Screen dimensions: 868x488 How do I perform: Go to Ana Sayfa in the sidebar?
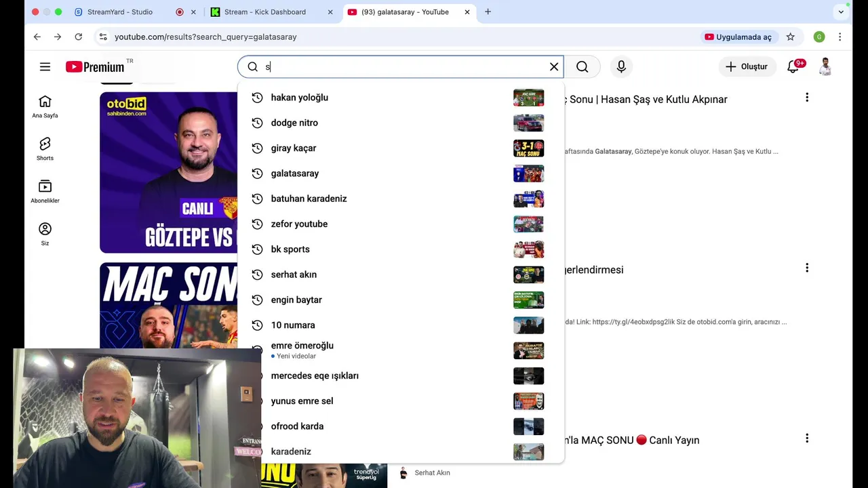[x=45, y=106]
